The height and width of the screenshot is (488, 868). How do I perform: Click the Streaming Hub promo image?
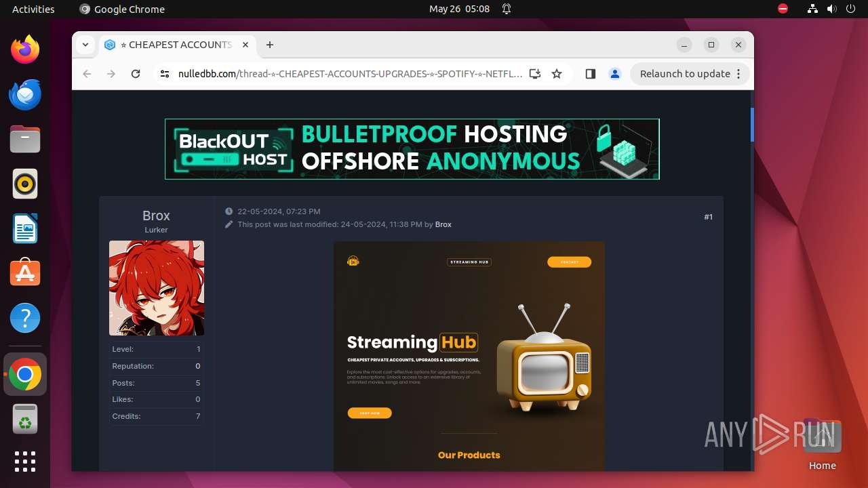pyautogui.click(x=469, y=357)
